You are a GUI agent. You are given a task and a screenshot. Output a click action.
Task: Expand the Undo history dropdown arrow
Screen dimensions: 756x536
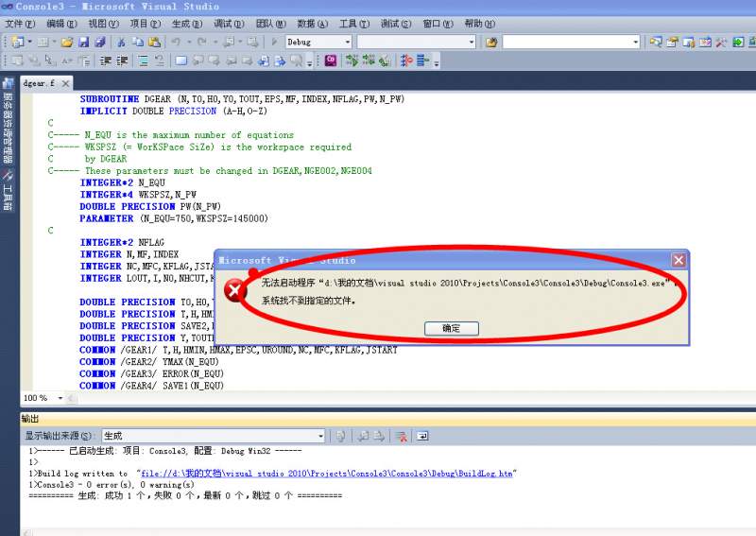click(x=189, y=42)
